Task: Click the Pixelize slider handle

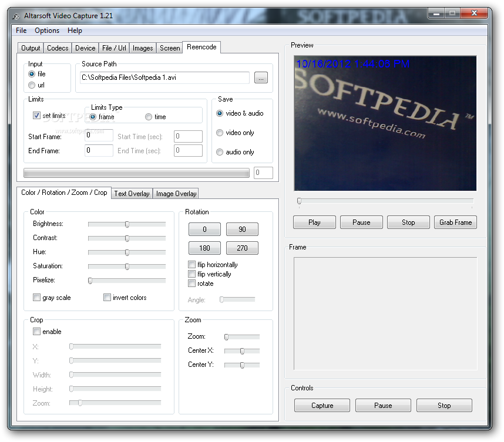Action: (90, 281)
